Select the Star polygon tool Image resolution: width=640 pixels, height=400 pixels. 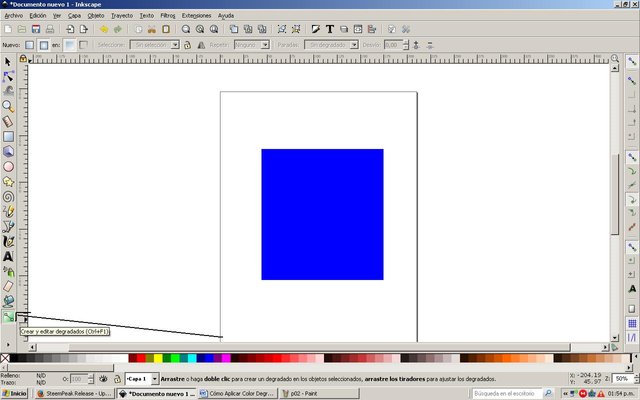8,182
